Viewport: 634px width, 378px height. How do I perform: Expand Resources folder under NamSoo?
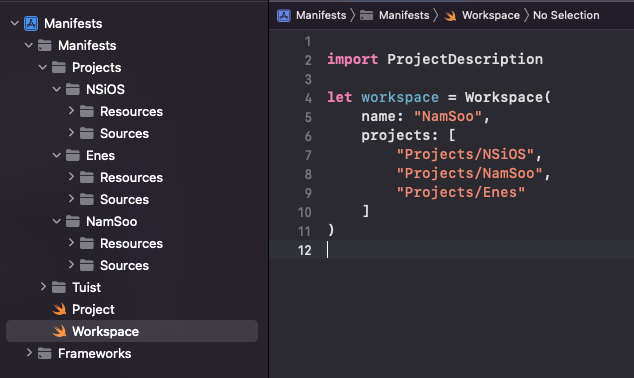pyautogui.click(x=71, y=243)
